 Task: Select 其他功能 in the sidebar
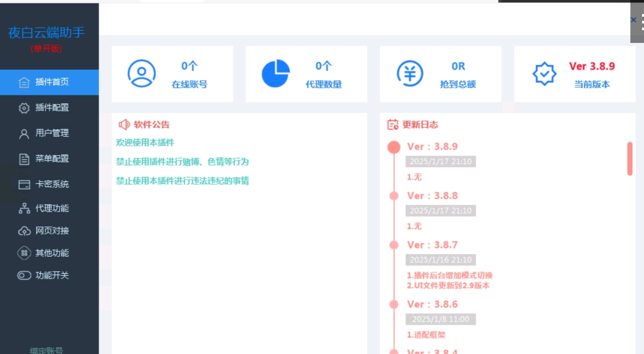pos(51,253)
